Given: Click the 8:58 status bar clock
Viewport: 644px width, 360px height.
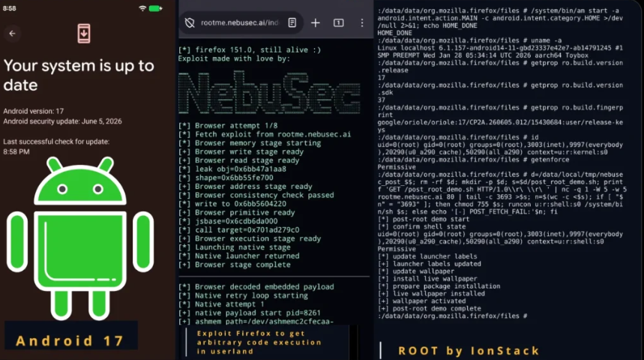Looking at the screenshot, I should tap(10, 8).
